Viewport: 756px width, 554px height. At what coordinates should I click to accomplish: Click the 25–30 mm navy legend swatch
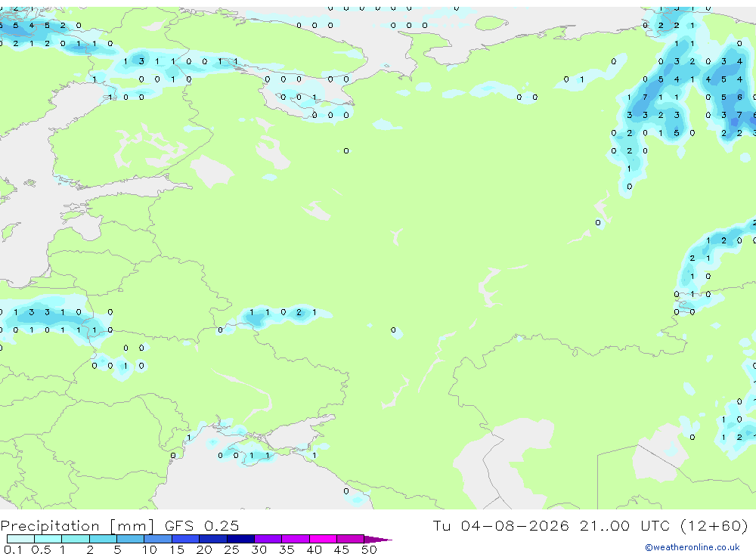coord(240,539)
